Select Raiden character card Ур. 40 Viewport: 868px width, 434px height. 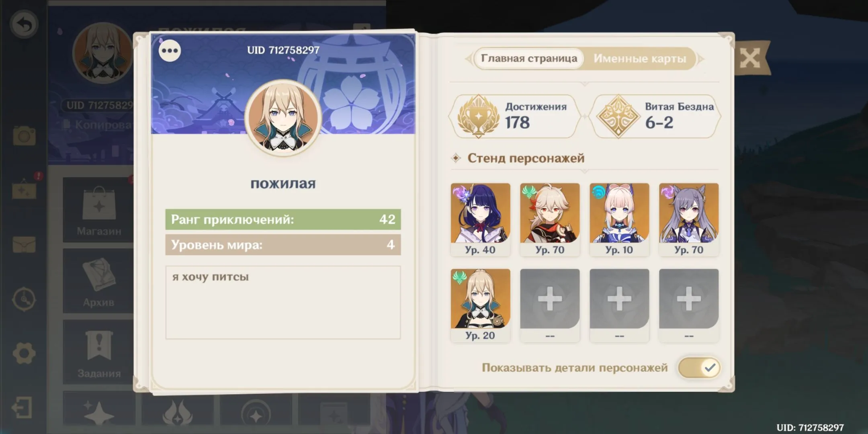coord(480,219)
